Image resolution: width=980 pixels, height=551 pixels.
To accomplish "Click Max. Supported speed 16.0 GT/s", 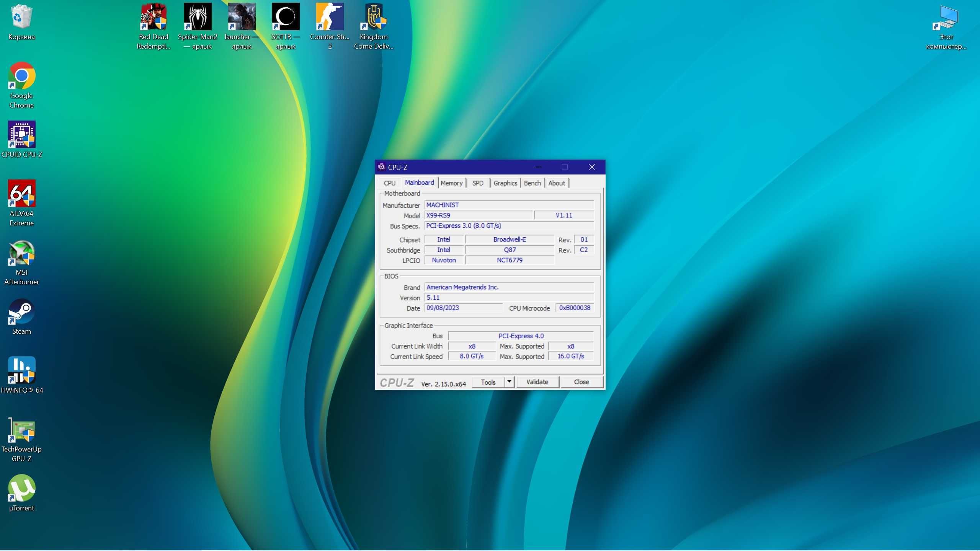I will [x=571, y=356].
